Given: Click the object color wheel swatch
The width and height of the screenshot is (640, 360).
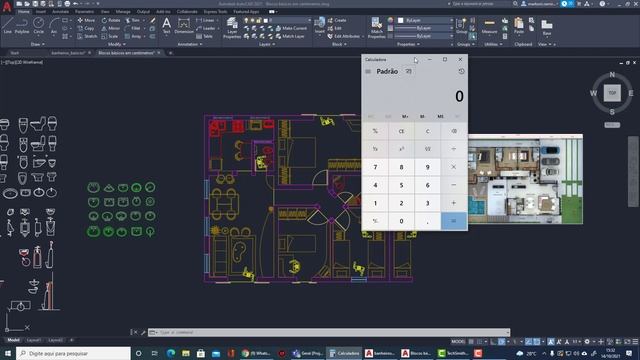Looking at the screenshot, I should click(x=390, y=20).
